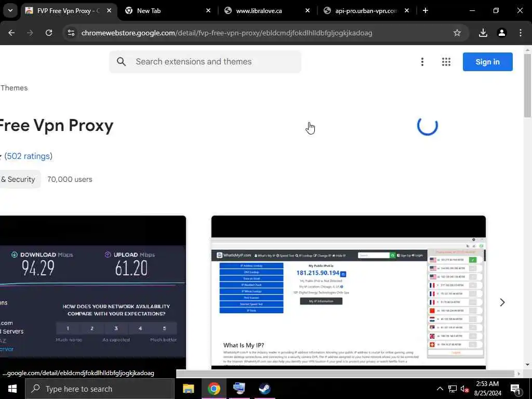Click the Chrome taskbar icon
Screen dimensions: 532x399
(x=214, y=389)
